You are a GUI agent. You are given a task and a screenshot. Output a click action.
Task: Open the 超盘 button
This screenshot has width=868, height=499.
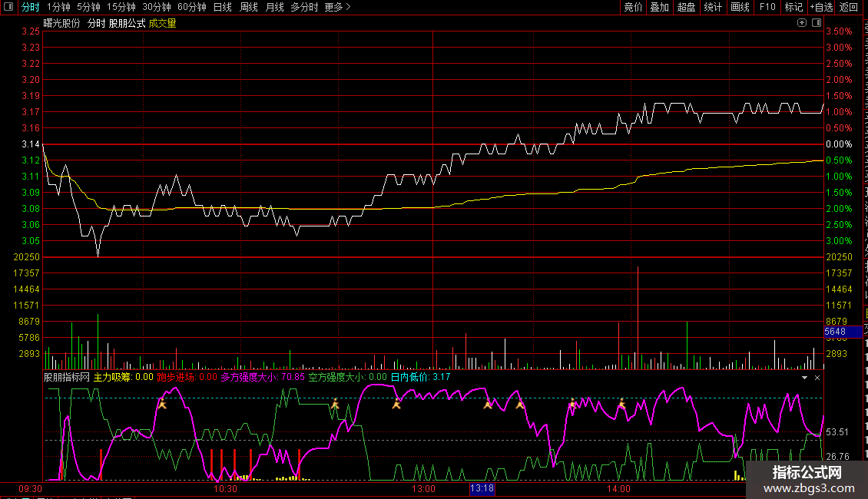pyautogui.click(x=686, y=7)
